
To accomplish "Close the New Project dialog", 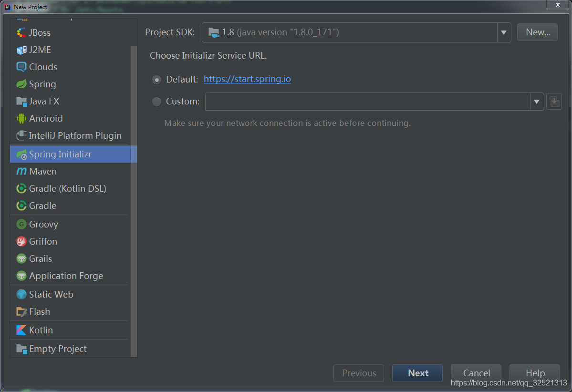I will click(557, 5).
